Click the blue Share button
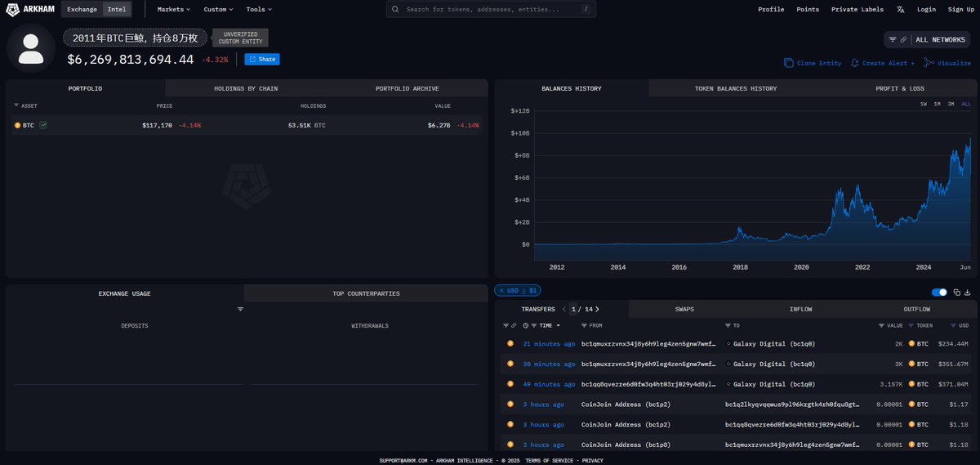This screenshot has height=465, width=980. pyautogui.click(x=262, y=59)
